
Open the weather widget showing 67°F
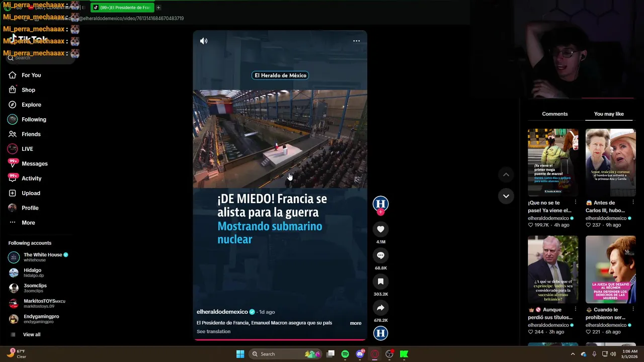click(x=16, y=354)
